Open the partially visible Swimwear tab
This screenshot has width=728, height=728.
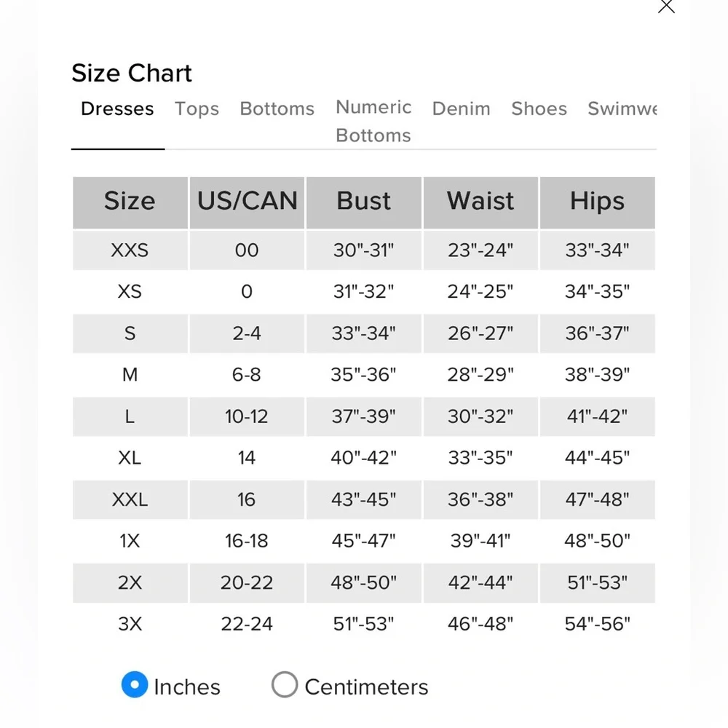click(622, 108)
